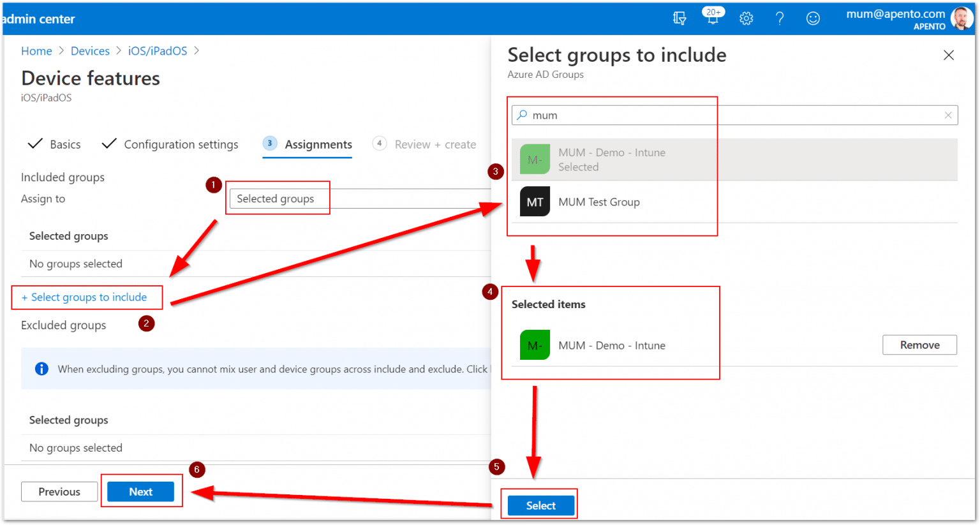
Task: Open the help question mark icon
Action: pyautogui.click(x=780, y=18)
